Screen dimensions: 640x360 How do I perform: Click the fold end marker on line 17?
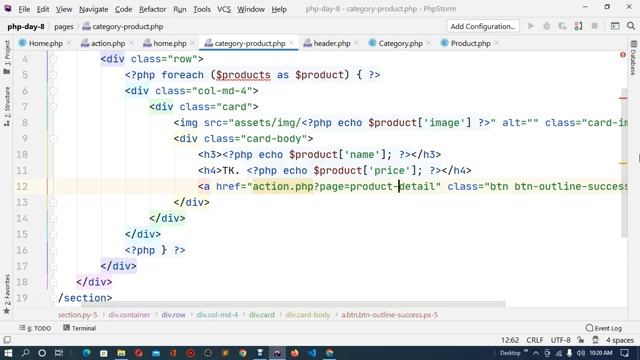pos(53,266)
